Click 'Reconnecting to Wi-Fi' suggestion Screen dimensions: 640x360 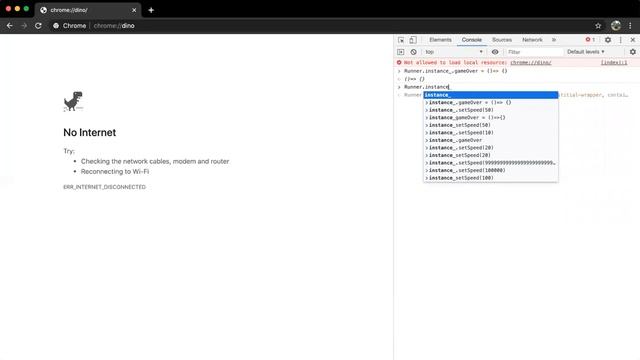(x=115, y=171)
